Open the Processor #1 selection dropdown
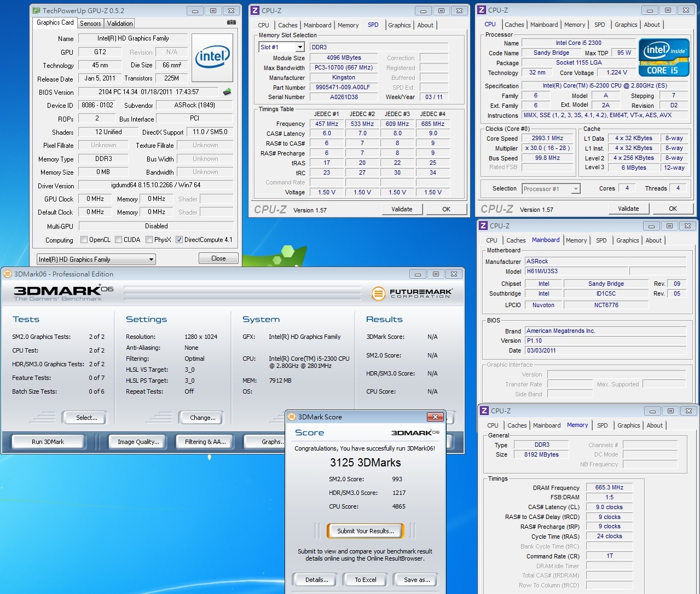This screenshot has width=700, height=594. pyautogui.click(x=551, y=189)
